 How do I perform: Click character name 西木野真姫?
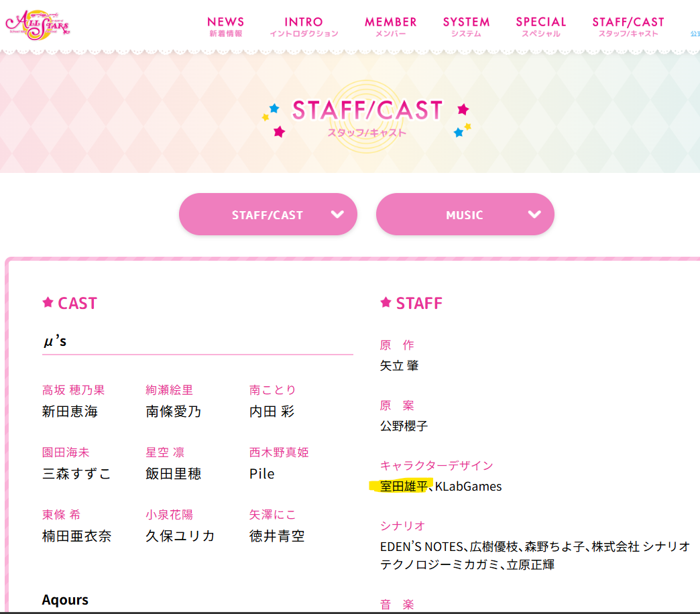(279, 452)
